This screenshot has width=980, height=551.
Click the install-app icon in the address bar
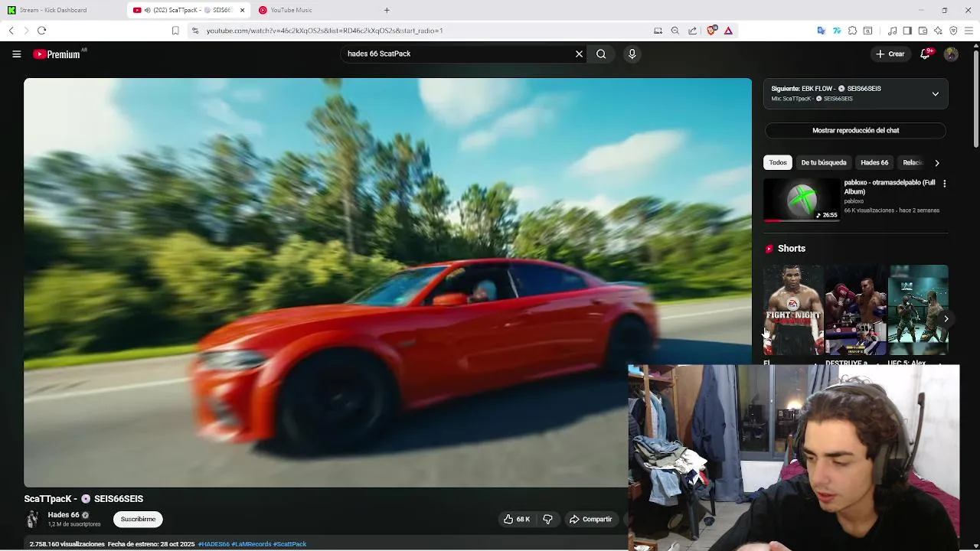pyautogui.click(x=658, y=31)
